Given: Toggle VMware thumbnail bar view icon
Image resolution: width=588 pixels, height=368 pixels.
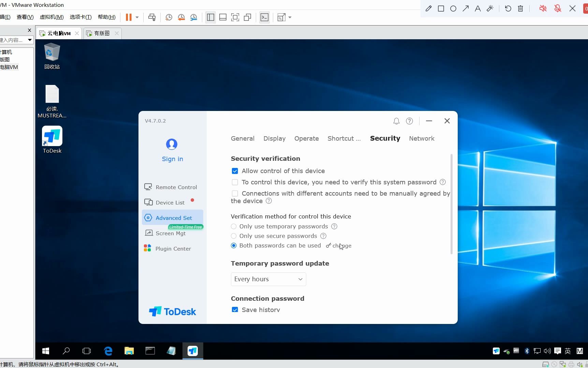Looking at the screenshot, I should pyautogui.click(x=223, y=17).
